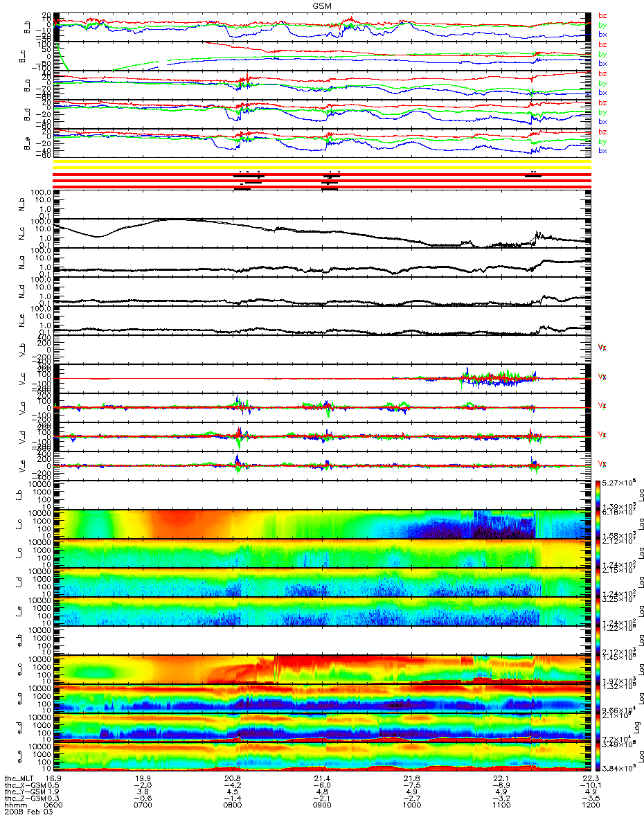Click the by legend of B_d panel
Image resolution: width=644 pixels, height=831 pixels.
(x=602, y=112)
